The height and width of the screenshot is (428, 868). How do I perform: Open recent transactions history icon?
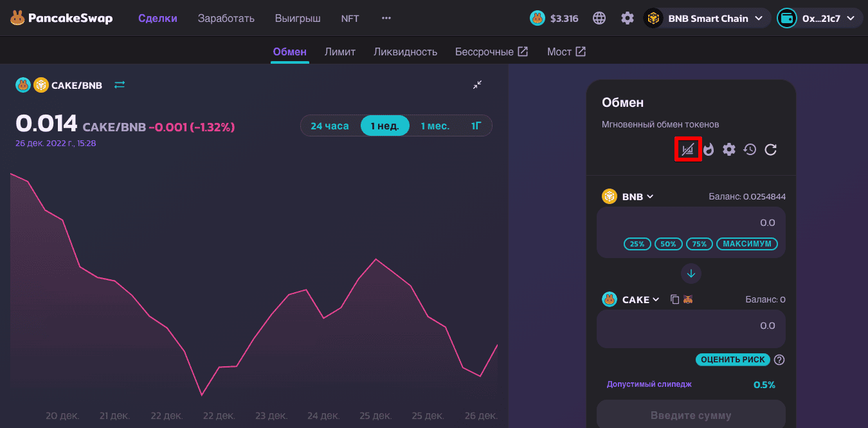pos(750,149)
